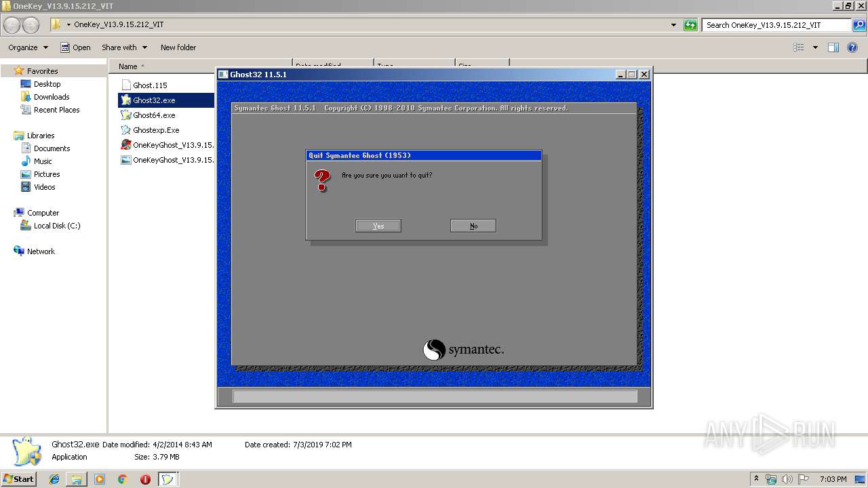
Task: Click the Open toolbar button
Action: pos(75,47)
